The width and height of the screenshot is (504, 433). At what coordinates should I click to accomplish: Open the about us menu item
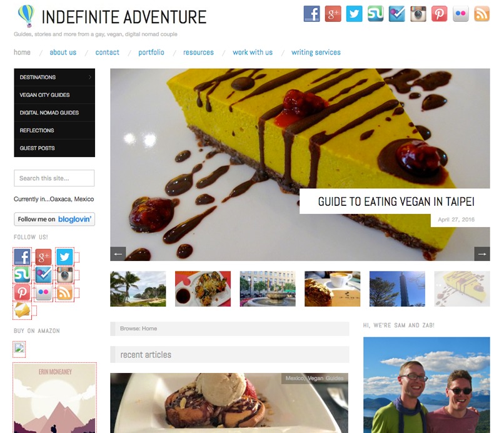tap(63, 52)
